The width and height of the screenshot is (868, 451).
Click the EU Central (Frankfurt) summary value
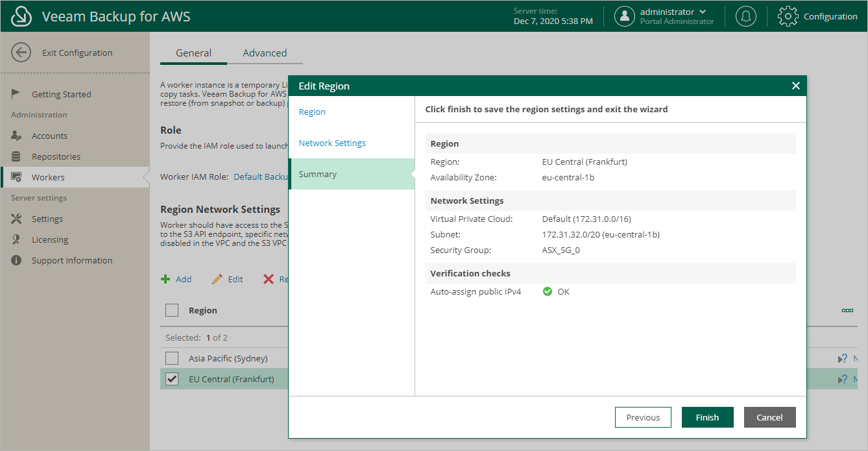click(585, 162)
